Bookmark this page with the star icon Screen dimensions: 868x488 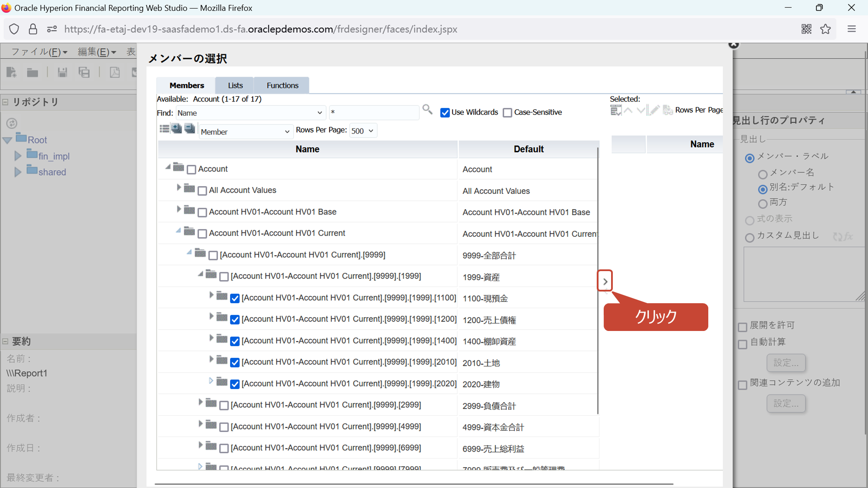click(x=825, y=29)
